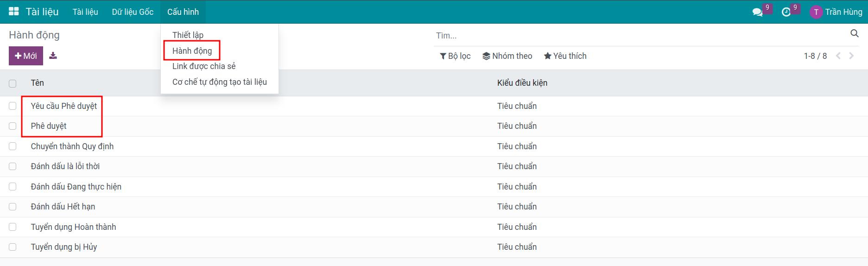Toggle the Cấu hình menu
Viewport: 868px width, 266px height.
183,12
